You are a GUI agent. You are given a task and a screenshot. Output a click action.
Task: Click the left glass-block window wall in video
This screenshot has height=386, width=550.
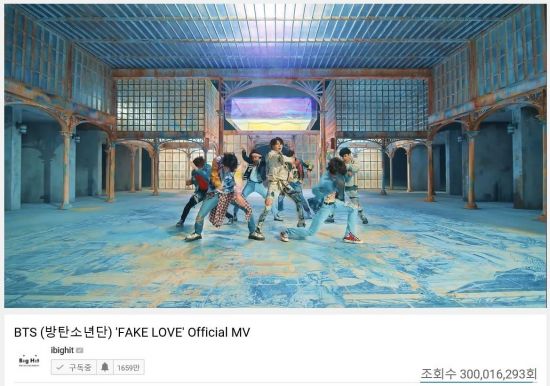click(161, 105)
